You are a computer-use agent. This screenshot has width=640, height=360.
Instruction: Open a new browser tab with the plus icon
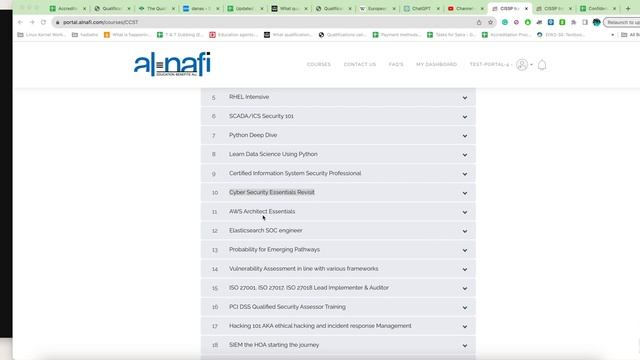click(628, 8)
